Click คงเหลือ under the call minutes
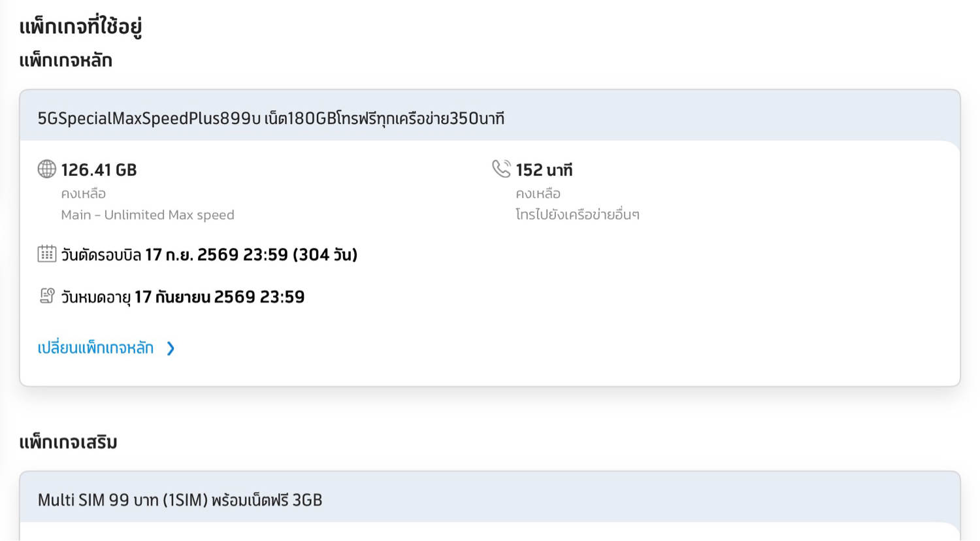980x541 pixels. pyautogui.click(x=538, y=194)
